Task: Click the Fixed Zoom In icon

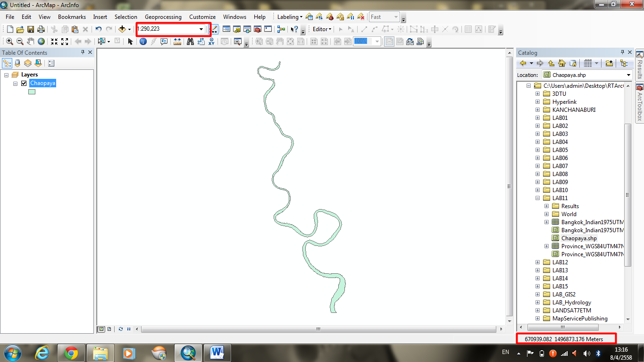Action: [x=54, y=42]
